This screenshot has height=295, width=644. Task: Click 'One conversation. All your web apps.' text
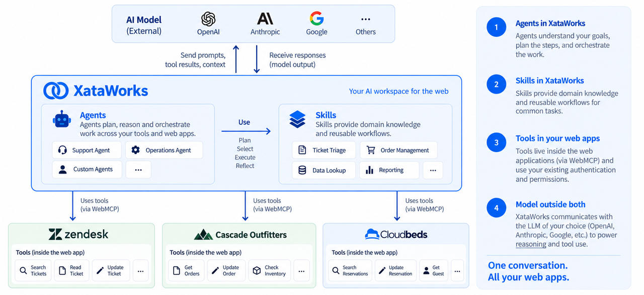pos(528,271)
